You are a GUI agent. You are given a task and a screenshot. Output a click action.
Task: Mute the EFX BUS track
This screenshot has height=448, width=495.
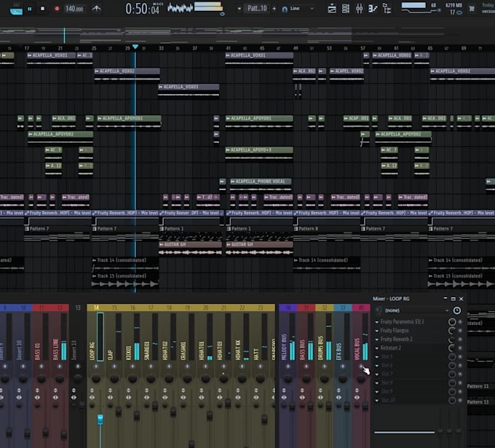343,366
